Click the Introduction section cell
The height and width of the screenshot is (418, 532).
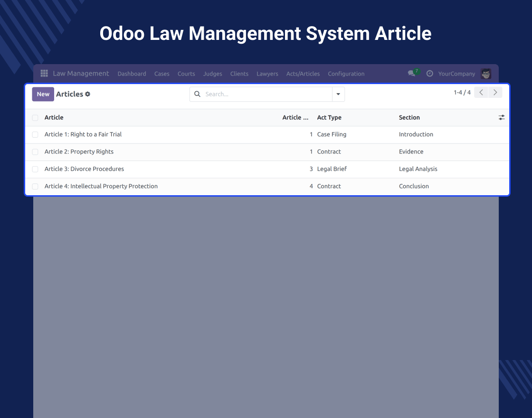[416, 134]
